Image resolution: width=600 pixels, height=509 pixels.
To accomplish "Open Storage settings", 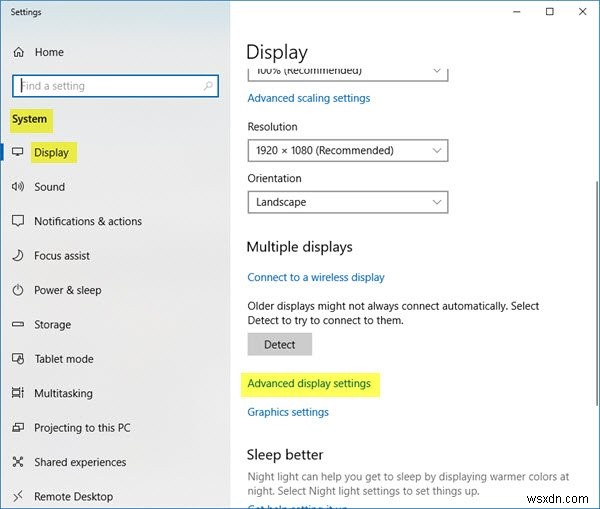I will [52, 325].
